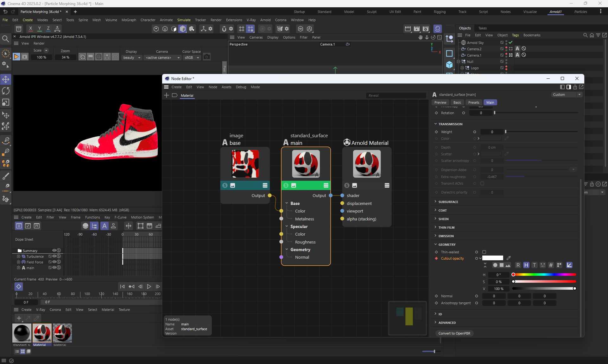
Task: Click the timeline play forward button
Action: pos(149,287)
